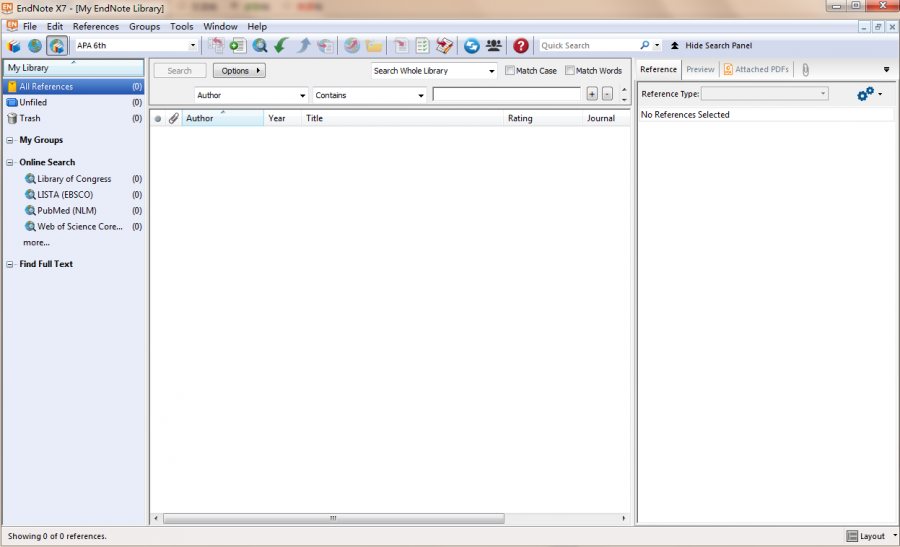Click the green Import arrow icon
Image resolution: width=900 pixels, height=547 pixels.
[x=281, y=45]
